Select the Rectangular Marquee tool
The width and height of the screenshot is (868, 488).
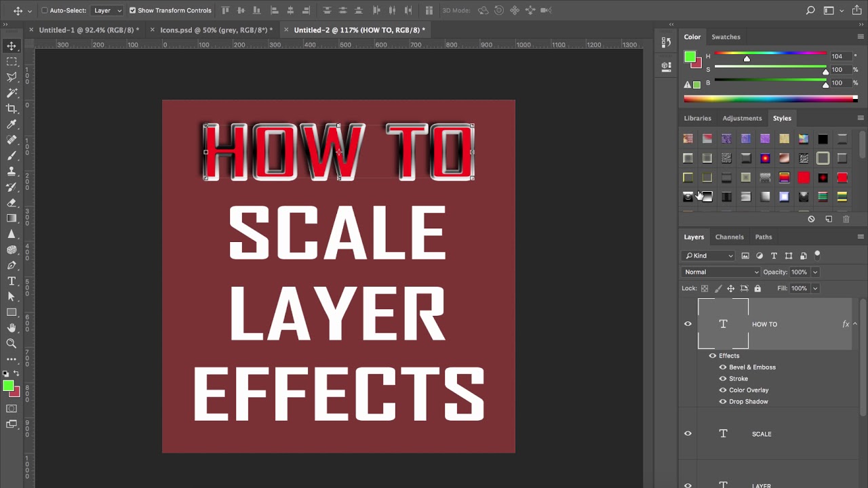[12, 62]
